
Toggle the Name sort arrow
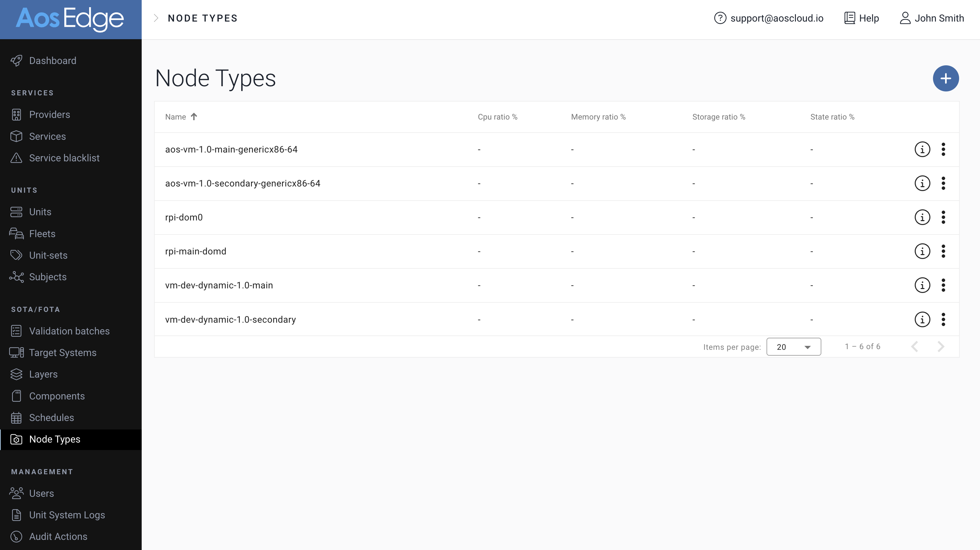(194, 117)
